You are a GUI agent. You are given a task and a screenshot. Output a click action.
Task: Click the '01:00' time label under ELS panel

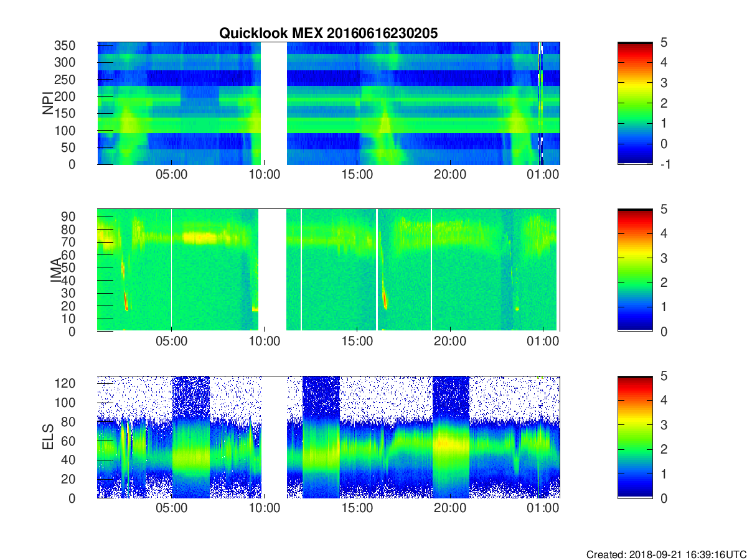[x=543, y=508]
